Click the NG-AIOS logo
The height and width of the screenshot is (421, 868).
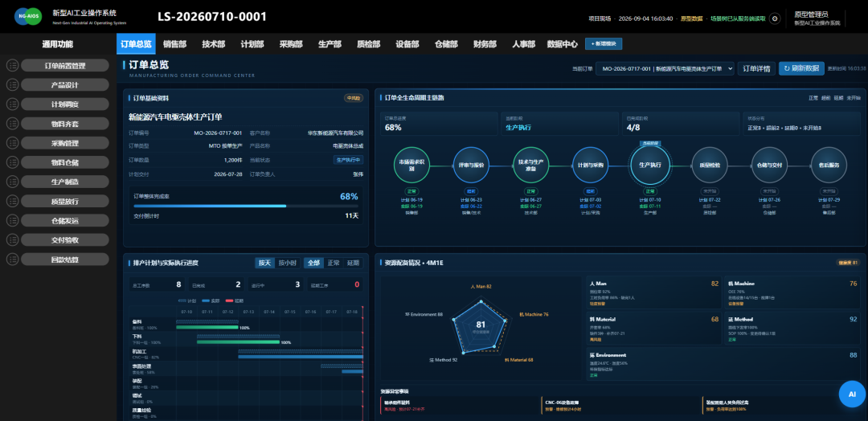pyautogui.click(x=30, y=17)
